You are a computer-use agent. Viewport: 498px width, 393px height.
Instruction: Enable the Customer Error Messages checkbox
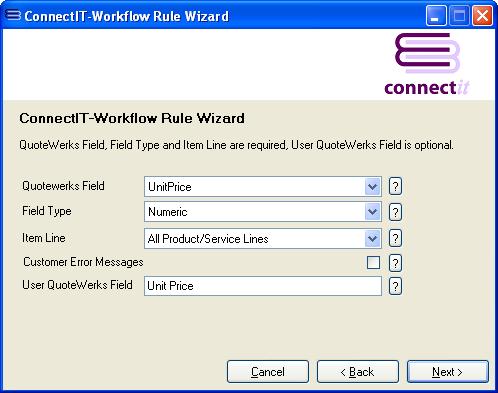tap(373, 262)
